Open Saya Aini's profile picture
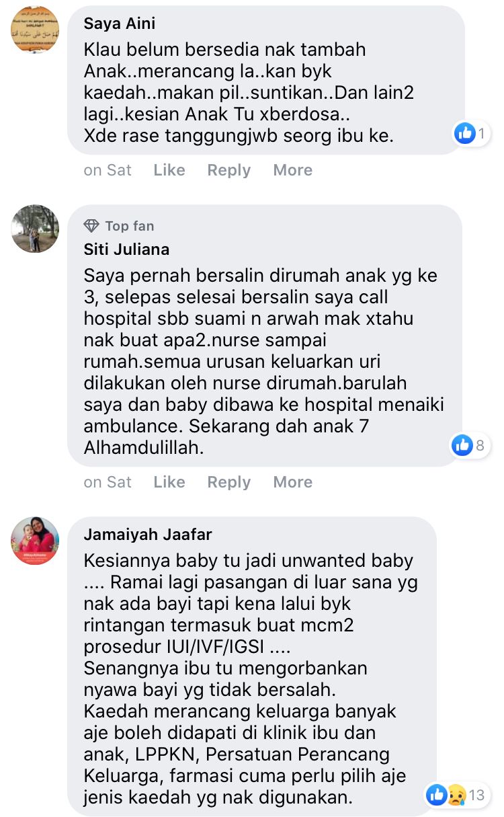This screenshot has height=817, width=504. point(35,30)
